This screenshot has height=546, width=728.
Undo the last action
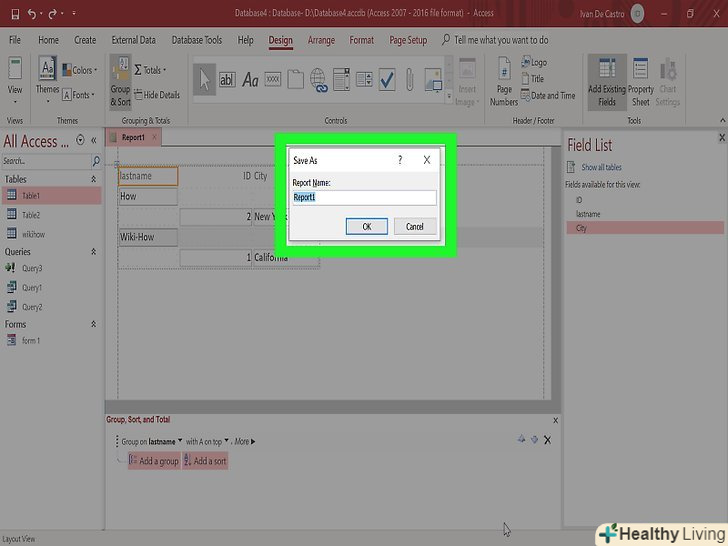coord(32,14)
